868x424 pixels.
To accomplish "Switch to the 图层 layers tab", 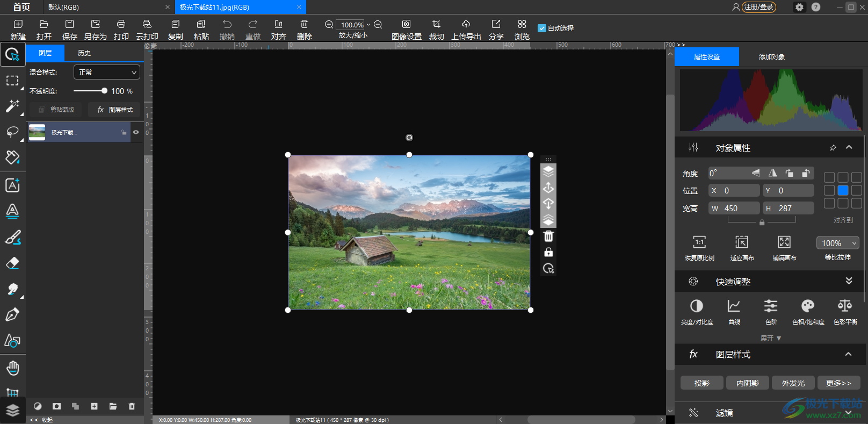I will [x=45, y=53].
